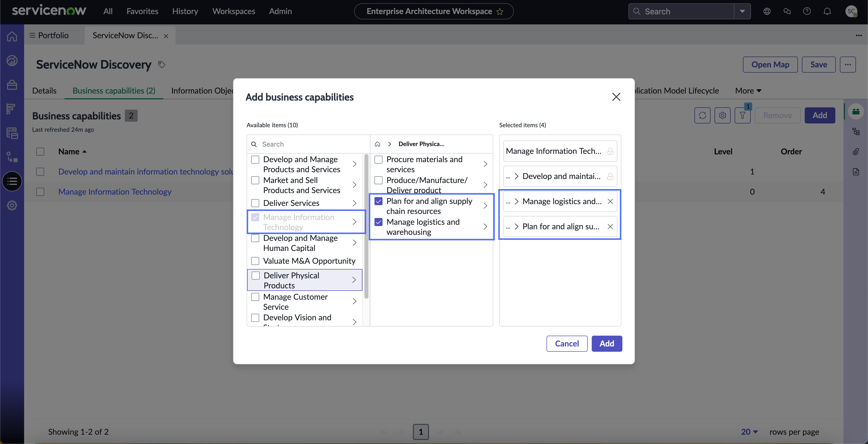Open the Favorites menu
Image resolution: width=868 pixels, height=444 pixels.
pos(142,12)
